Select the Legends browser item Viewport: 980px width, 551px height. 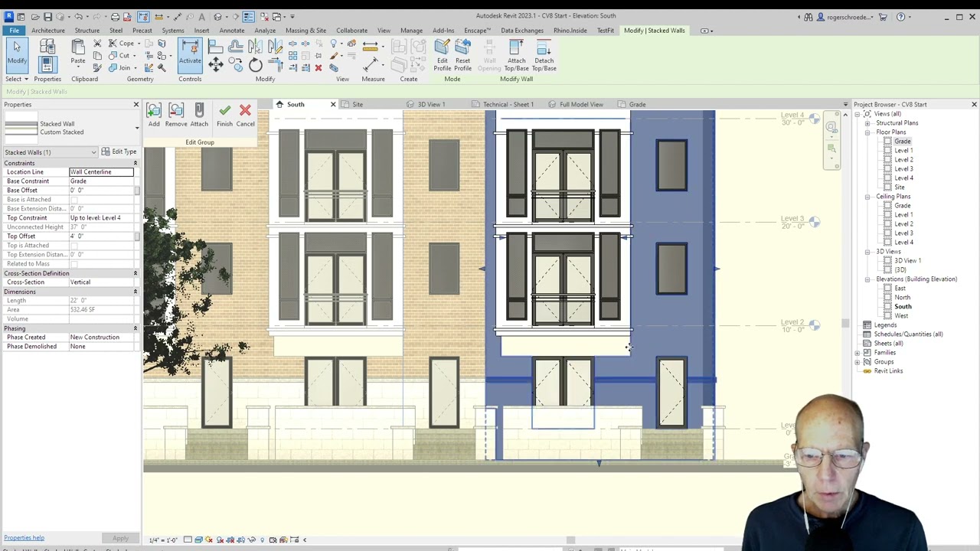(x=885, y=325)
